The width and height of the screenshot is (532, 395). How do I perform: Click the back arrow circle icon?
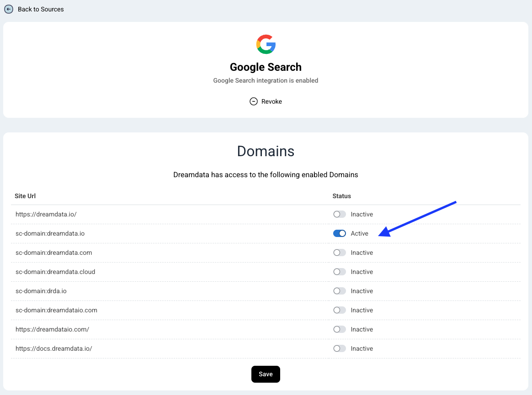pyautogui.click(x=9, y=9)
